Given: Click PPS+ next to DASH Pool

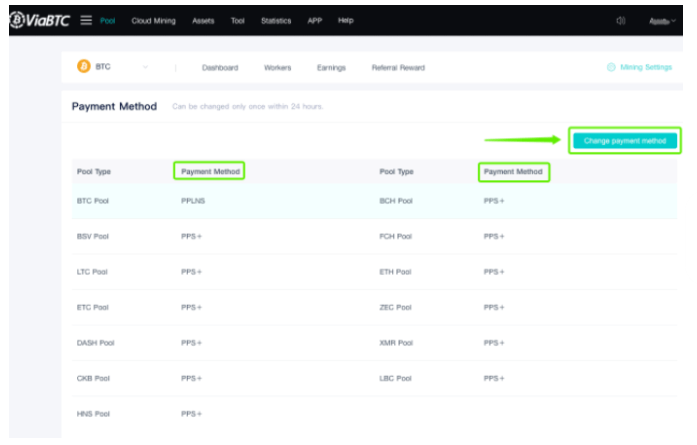Looking at the screenshot, I should tap(191, 343).
